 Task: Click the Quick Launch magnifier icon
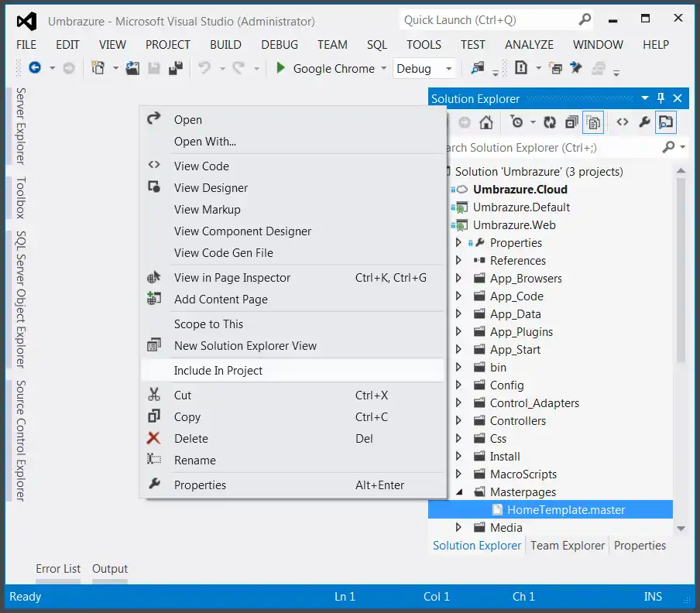point(585,19)
